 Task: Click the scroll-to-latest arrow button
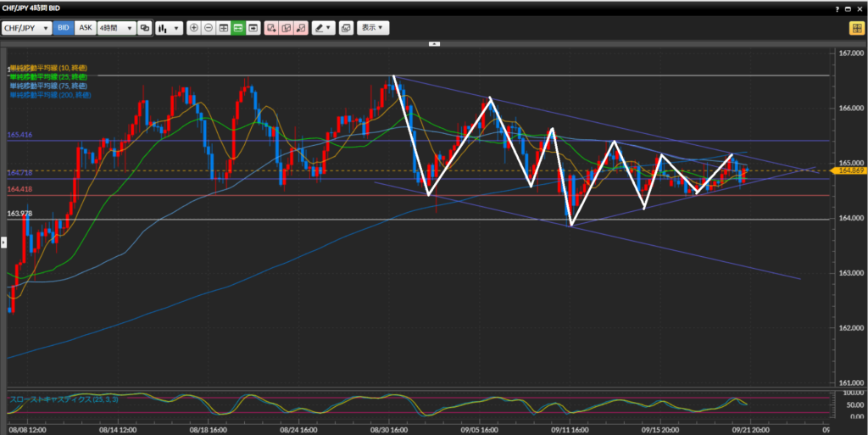253,28
